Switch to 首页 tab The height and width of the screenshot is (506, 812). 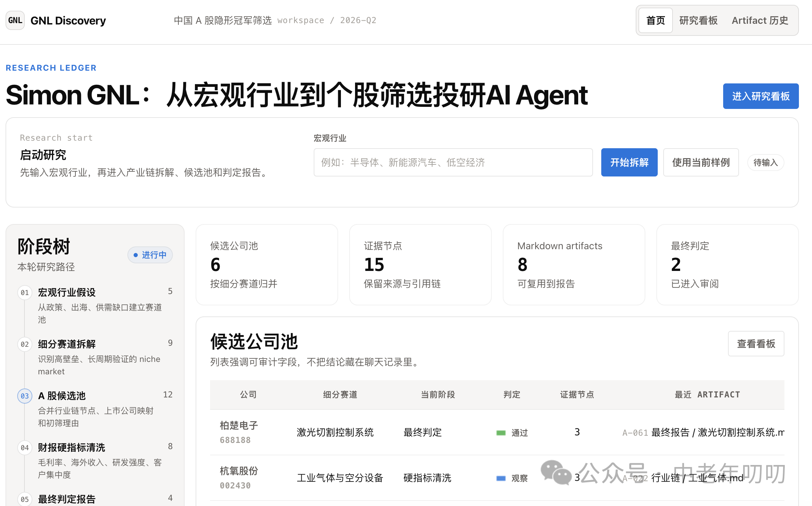pos(656,20)
